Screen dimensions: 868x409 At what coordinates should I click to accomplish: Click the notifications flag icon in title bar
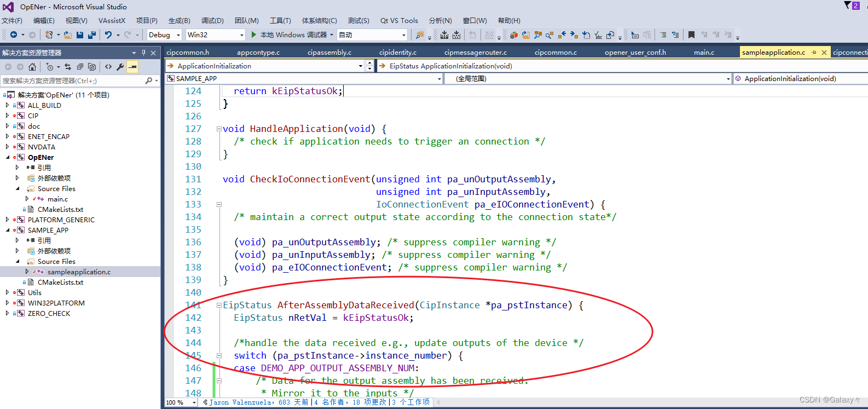click(x=848, y=5)
